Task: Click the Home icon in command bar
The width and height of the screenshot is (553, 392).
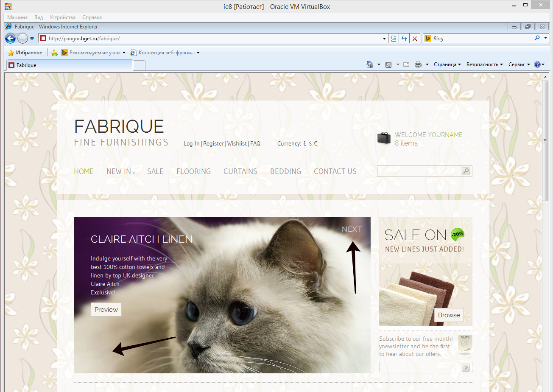Action: point(369,64)
